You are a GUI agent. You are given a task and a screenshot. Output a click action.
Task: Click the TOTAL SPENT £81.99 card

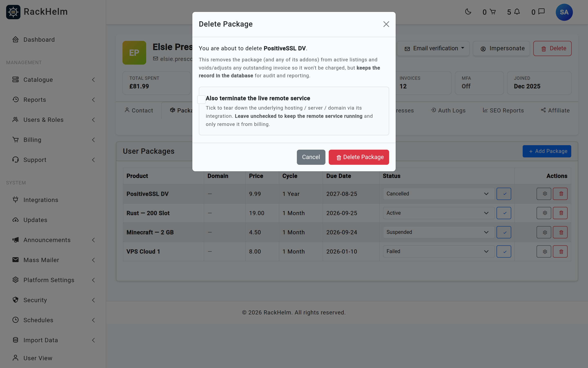click(156, 83)
